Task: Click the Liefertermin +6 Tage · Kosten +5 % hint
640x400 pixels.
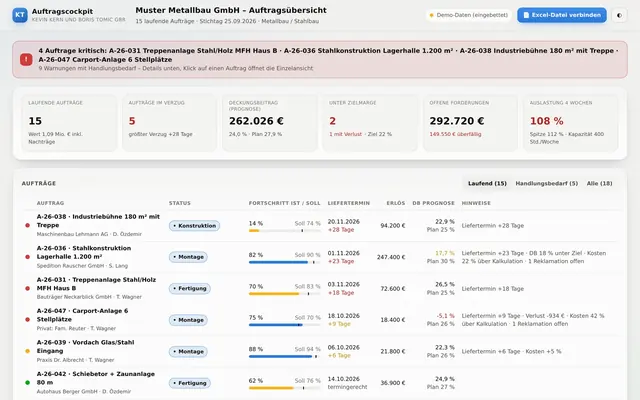Action: (x=511, y=351)
